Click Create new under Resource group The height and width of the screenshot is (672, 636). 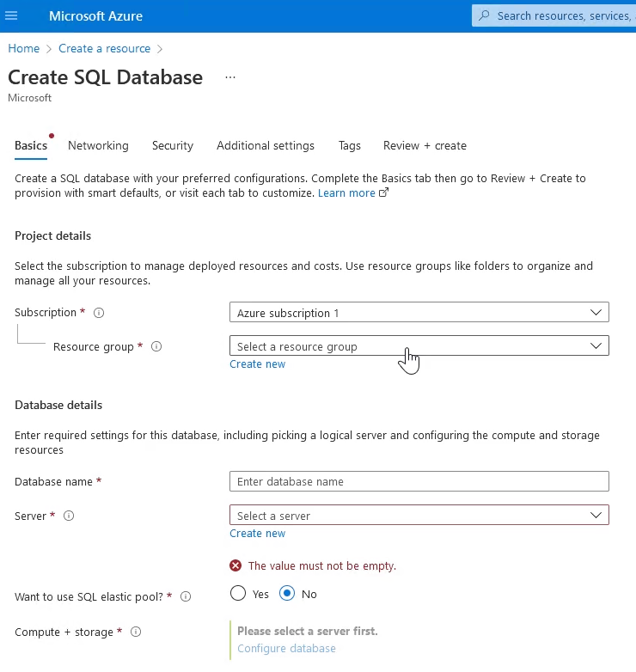[x=258, y=364]
